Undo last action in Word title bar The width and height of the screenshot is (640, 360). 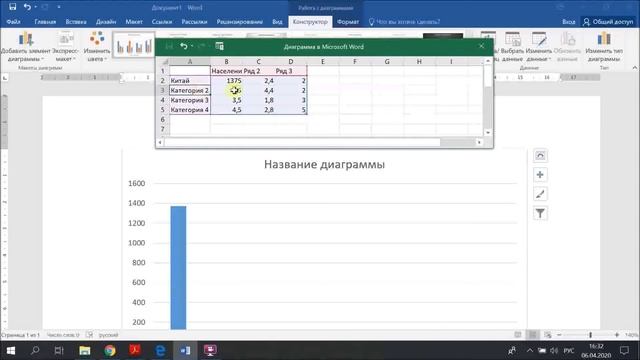(27, 7)
